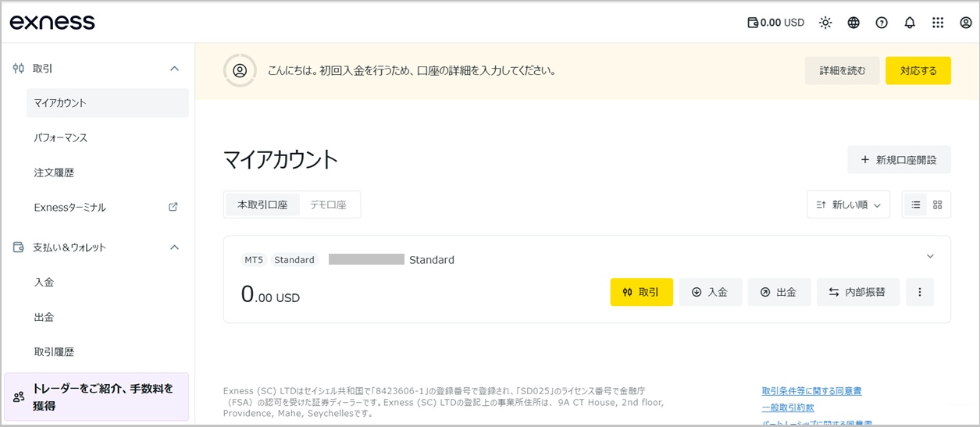Click the MT5 tag on account card
Image resolution: width=980 pixels, height=427 pixels.
(254, 260)
